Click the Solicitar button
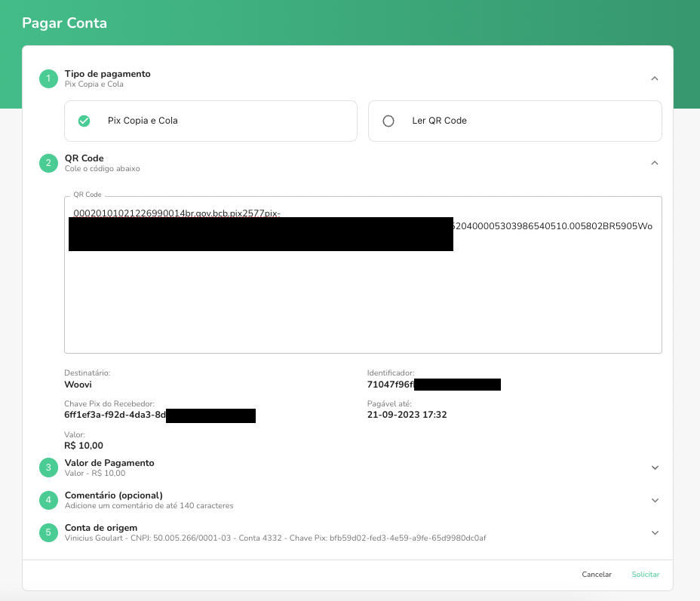 (646, 575)
